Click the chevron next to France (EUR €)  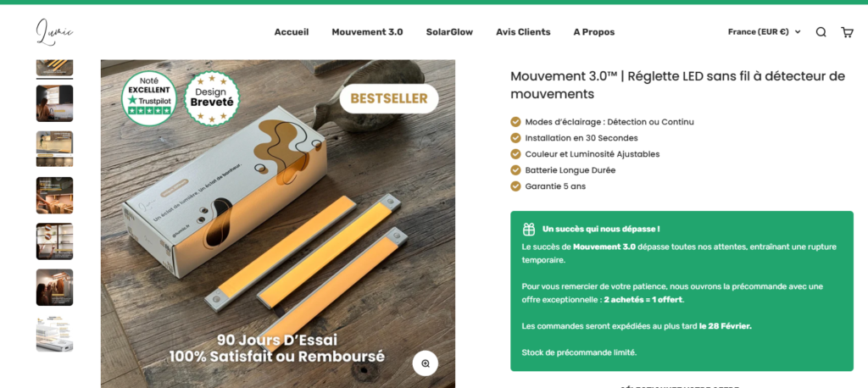798,32
